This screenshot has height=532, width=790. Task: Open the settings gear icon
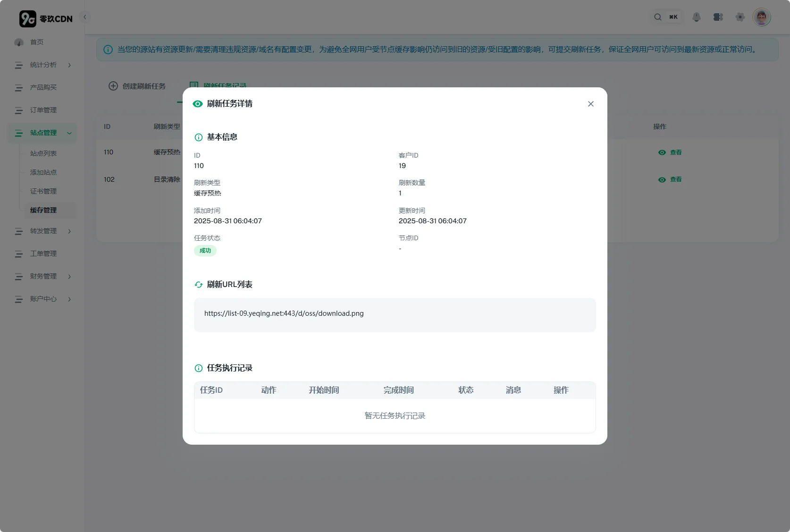[x=740, y=17]
